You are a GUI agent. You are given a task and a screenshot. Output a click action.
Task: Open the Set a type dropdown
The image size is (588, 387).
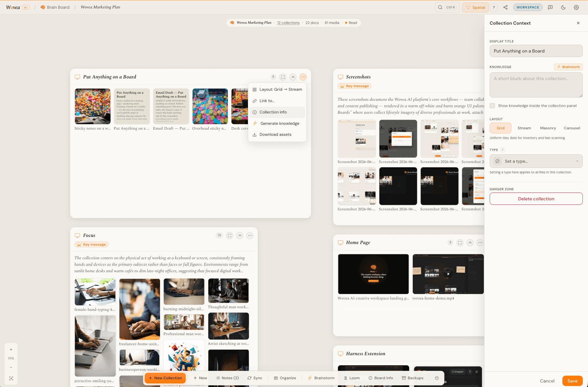(536, 161)
